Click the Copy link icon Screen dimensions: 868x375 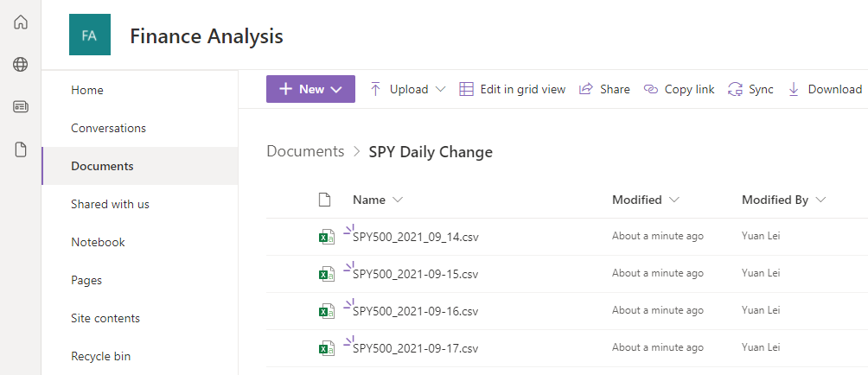(651, 89)
